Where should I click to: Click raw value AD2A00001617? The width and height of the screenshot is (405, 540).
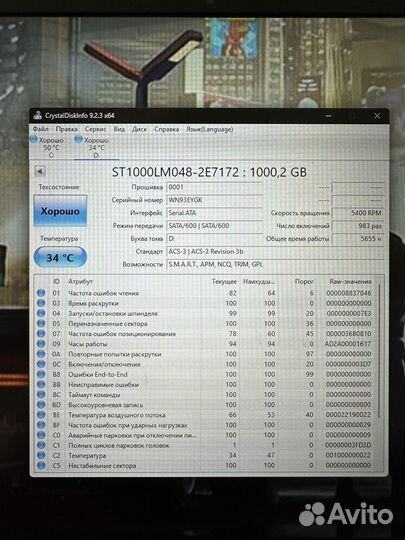click(348, 344)
